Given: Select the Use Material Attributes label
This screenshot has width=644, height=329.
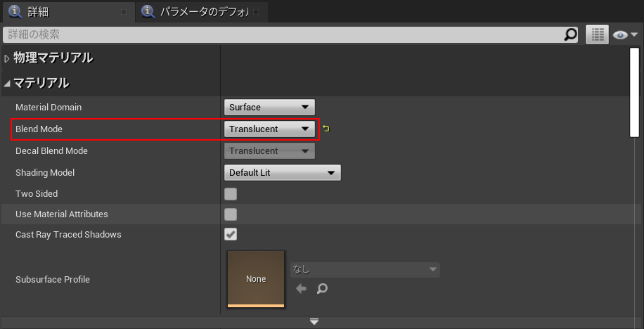Looking at the screenshot, I should [62, 214].
